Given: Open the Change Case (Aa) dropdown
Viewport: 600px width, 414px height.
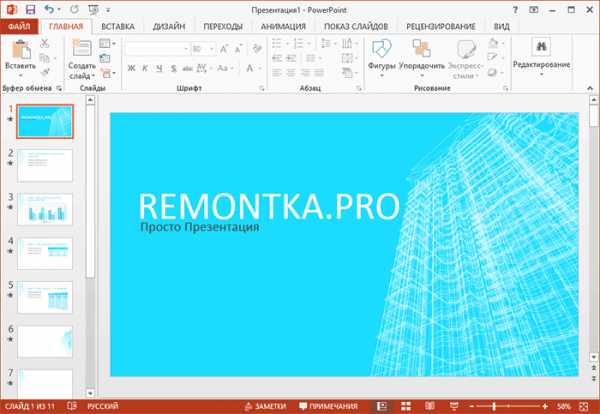Looking at the screenshot, I should pos(225,68).
